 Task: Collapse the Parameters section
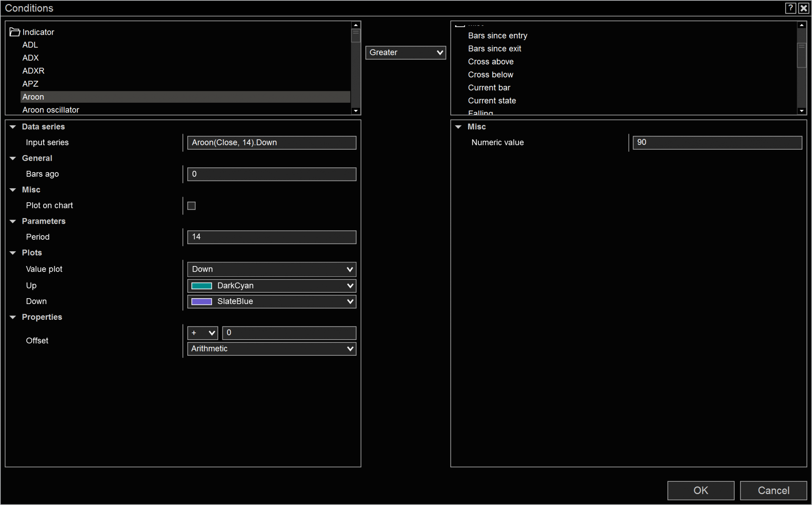pos(13,221)
